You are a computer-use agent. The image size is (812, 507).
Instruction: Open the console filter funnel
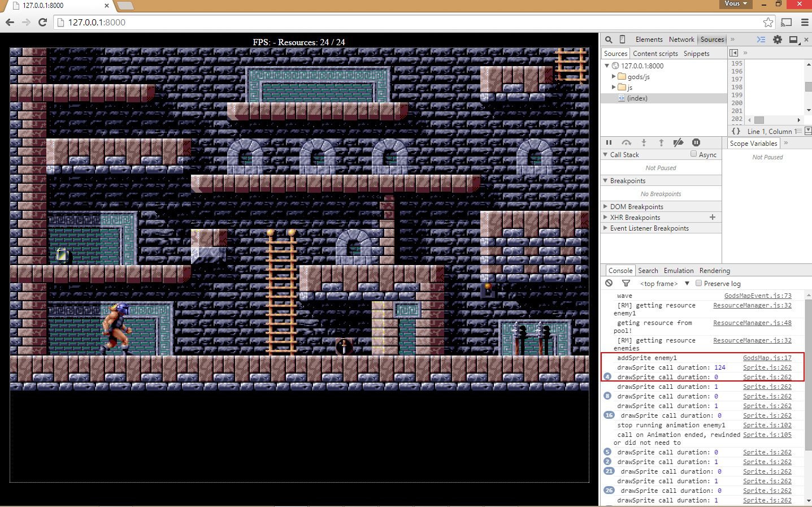click(x=626, y=283)
